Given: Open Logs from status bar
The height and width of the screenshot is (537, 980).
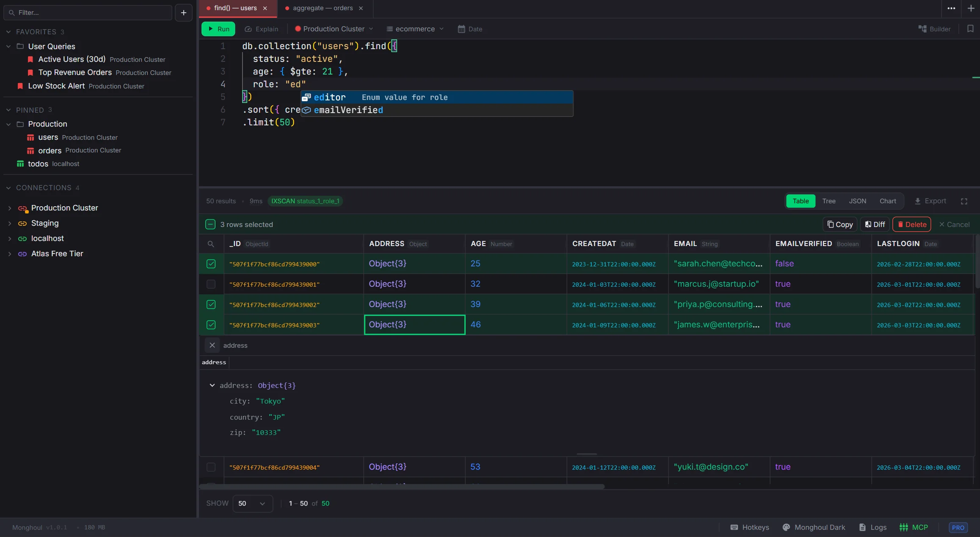Looking at the screenshot, I should coord(872,527).
